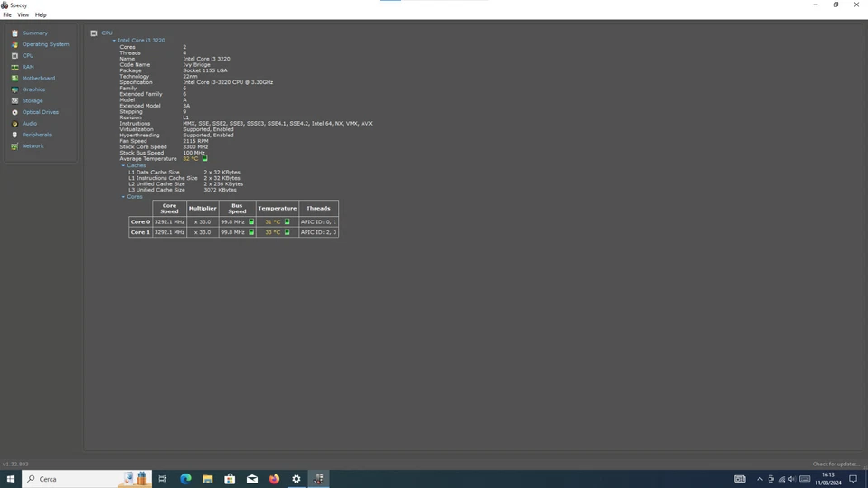Click the v1.32.803 version label

point(15,465)
